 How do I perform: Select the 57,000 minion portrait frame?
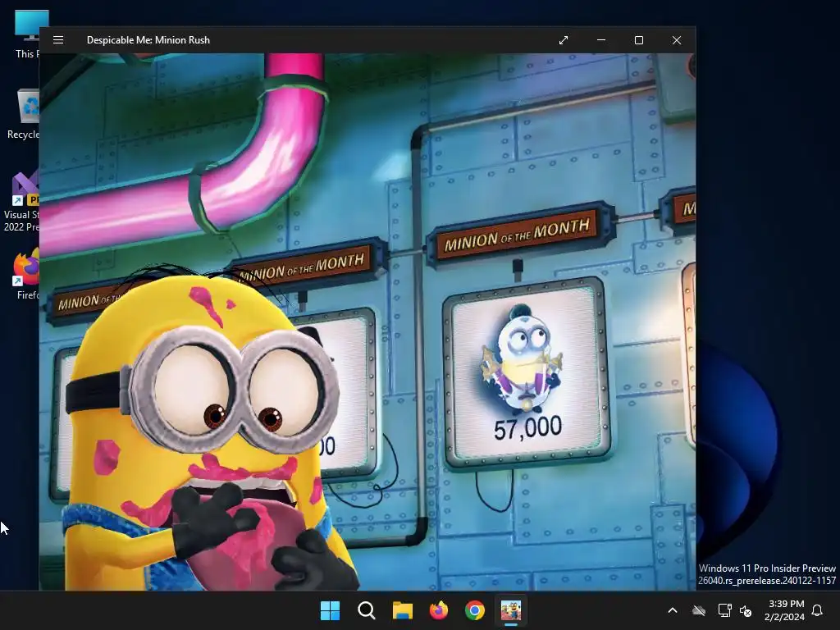527,372
